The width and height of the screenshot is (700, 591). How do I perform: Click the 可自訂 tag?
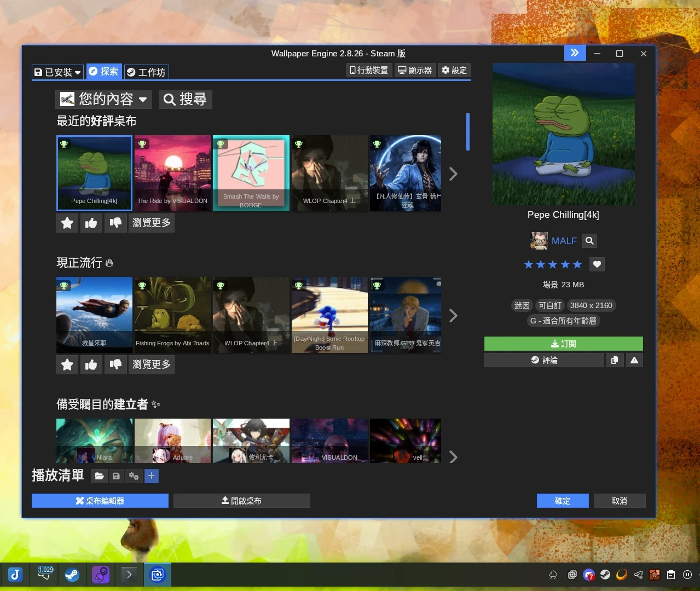[550, 305]
